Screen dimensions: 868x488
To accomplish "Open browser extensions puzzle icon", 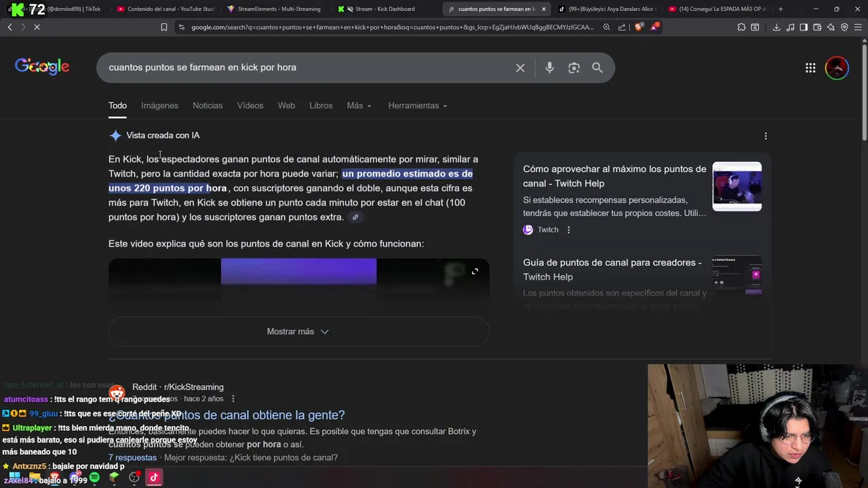I will (741, 27).
